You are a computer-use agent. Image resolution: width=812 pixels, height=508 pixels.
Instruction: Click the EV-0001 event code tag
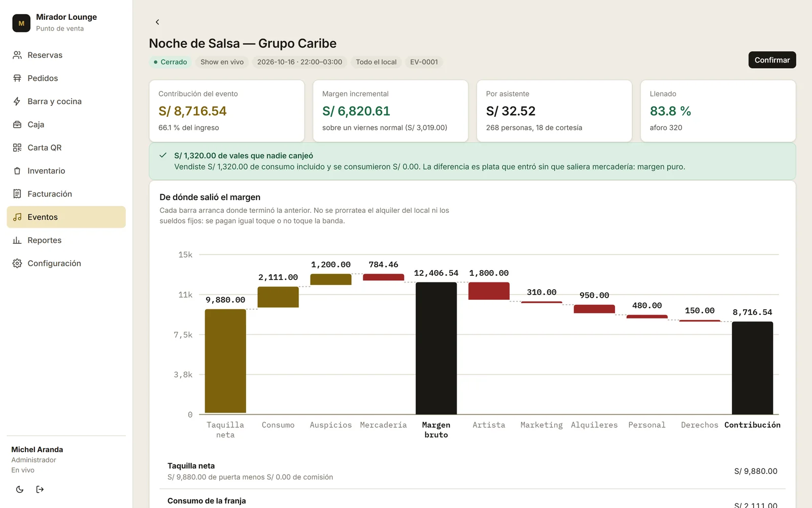(424, 62)
